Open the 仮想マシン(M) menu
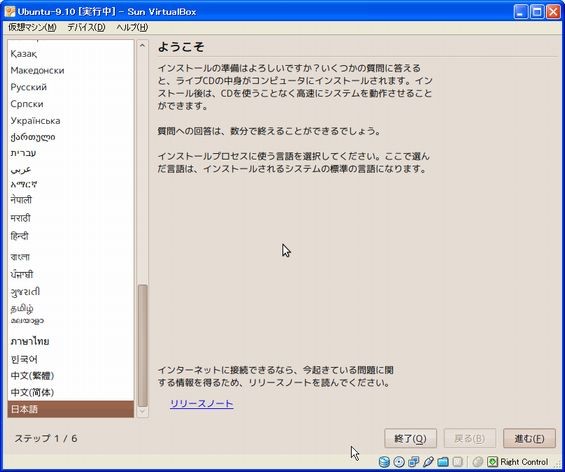Image resolution: width=565 pixels, height=472 pixels. (32, 27)
